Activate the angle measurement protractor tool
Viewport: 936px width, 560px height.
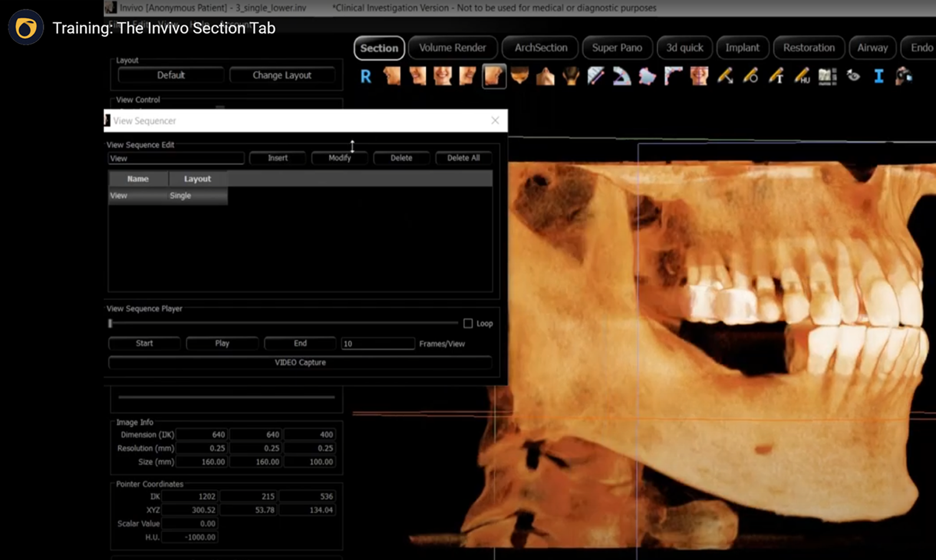coord(621,76)
